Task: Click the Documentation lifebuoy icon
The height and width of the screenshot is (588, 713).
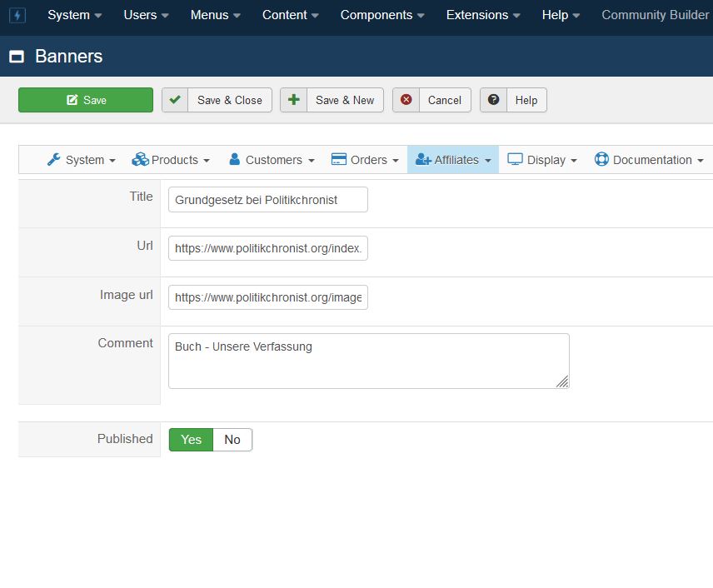Action: tap(601, 160)
